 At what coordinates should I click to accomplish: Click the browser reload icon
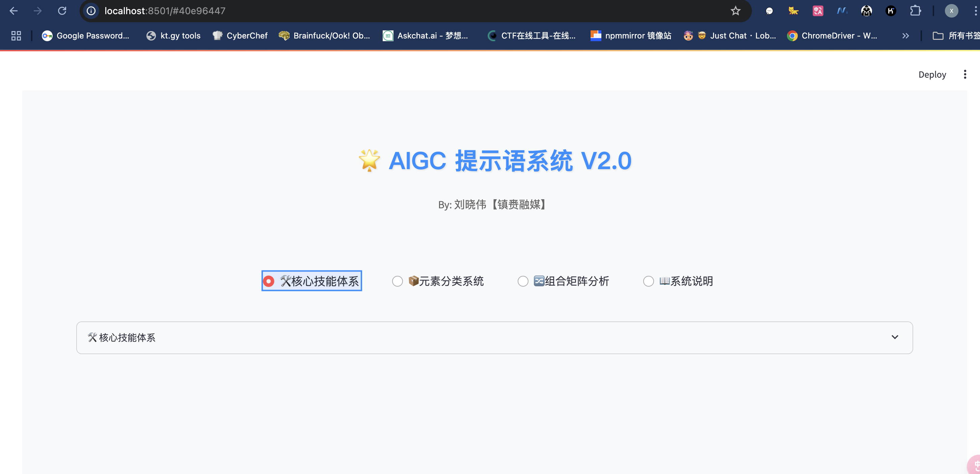(x=62, y=11)
